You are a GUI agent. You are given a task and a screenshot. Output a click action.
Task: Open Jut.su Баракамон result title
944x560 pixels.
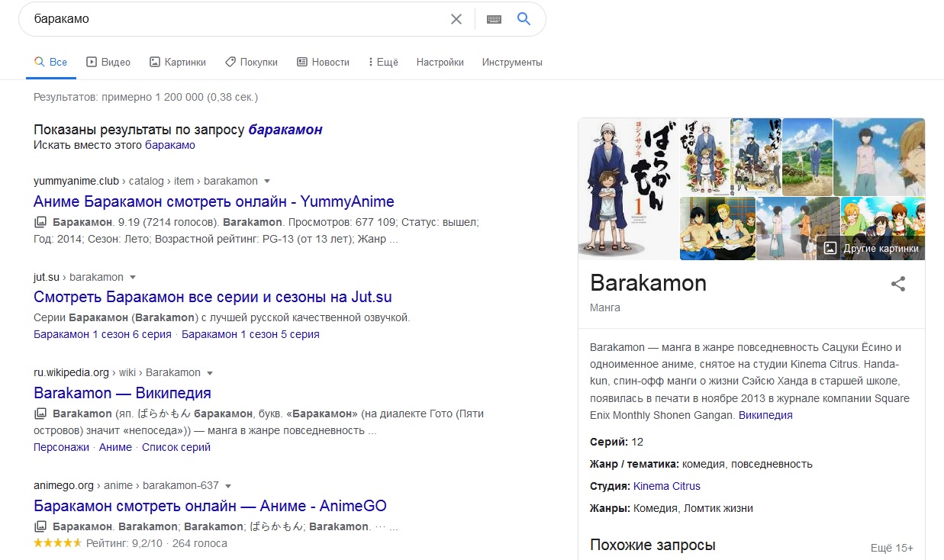point(213,297)
